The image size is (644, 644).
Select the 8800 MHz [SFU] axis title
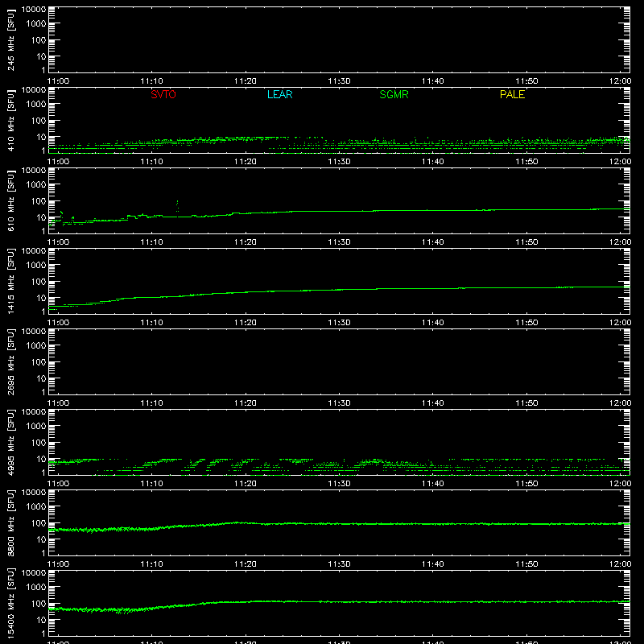(11, 522)
